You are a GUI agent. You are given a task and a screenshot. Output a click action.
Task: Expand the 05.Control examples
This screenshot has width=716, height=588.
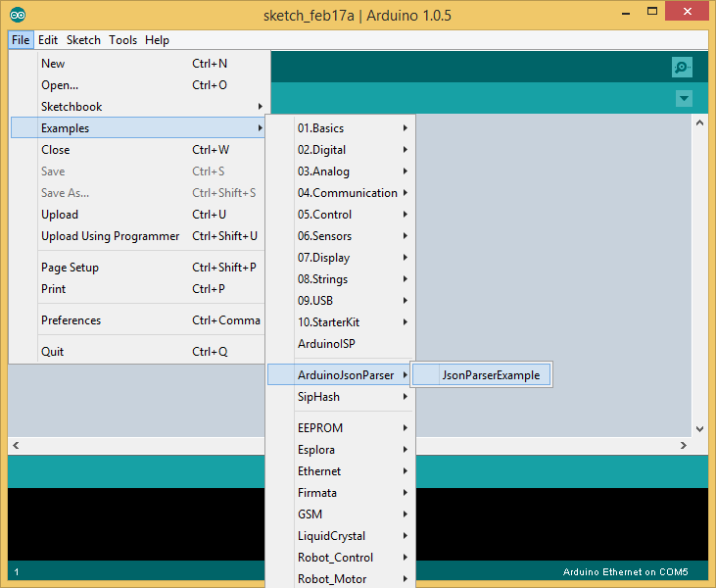click(x=340, y=215)
